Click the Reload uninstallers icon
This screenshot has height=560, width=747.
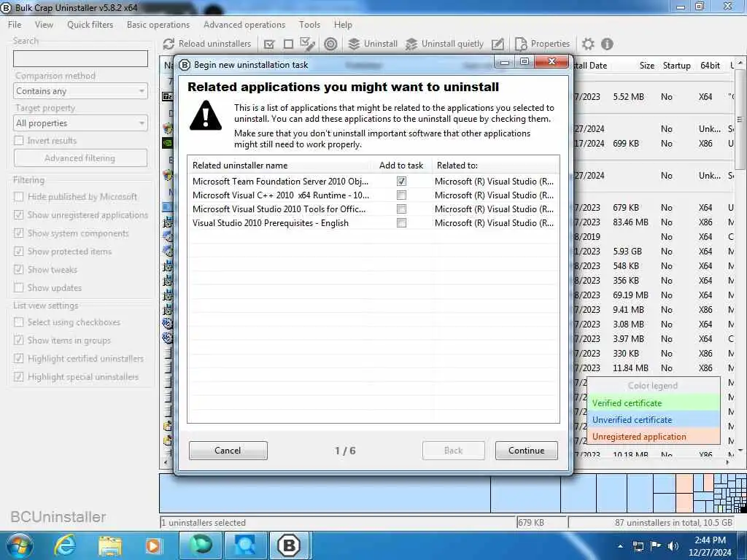169,44
